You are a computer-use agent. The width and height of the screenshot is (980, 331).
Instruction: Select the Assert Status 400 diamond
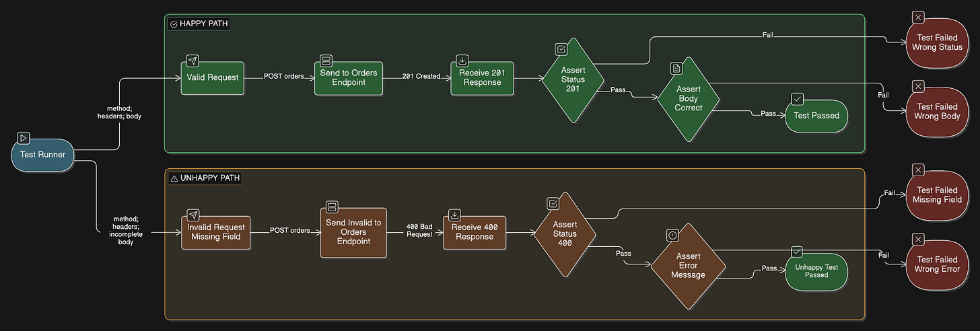tap(565, 233)
